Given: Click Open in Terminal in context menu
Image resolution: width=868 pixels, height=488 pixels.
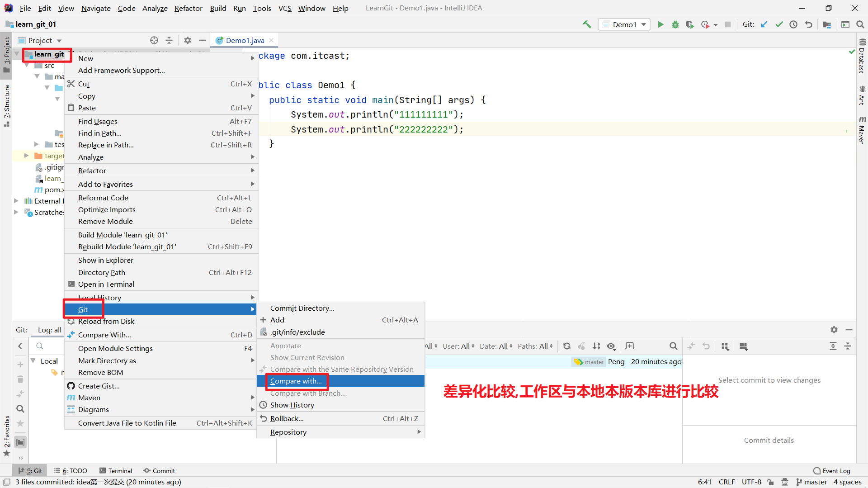Looking at the screenshot, I should [x=161, y=284].
